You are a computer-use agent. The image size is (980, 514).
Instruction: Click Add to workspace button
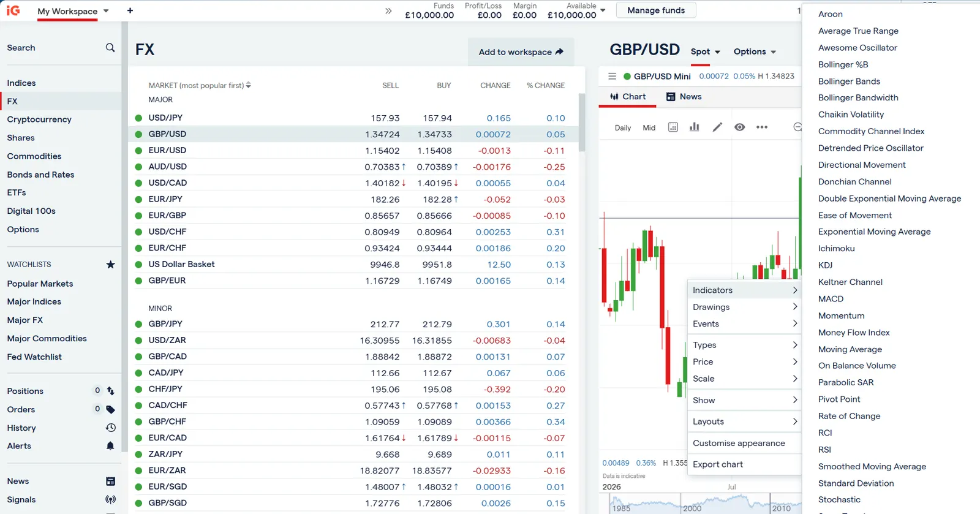521,52
